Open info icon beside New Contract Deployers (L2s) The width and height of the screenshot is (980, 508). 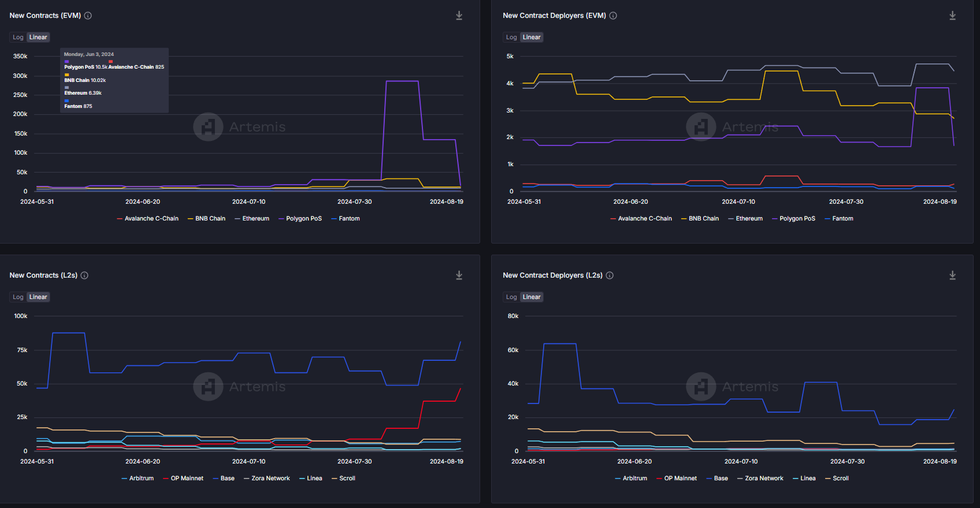pyautogui.click(x=610, y=275)
